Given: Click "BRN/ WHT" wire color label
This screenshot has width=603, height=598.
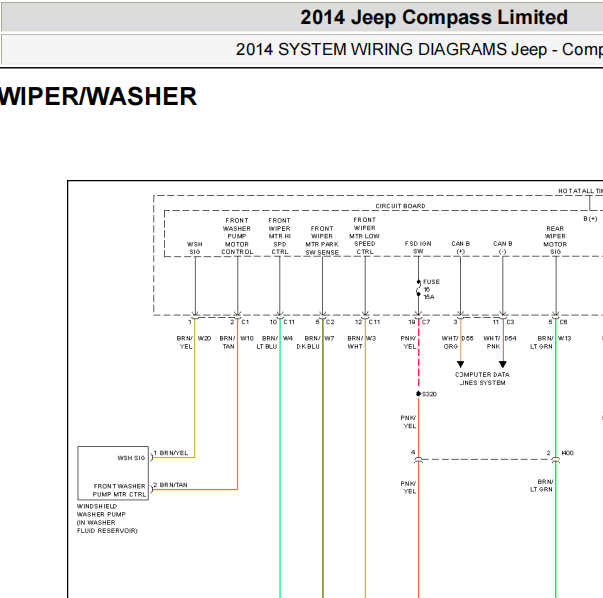Looking at the screenshot, I should 355,342.
